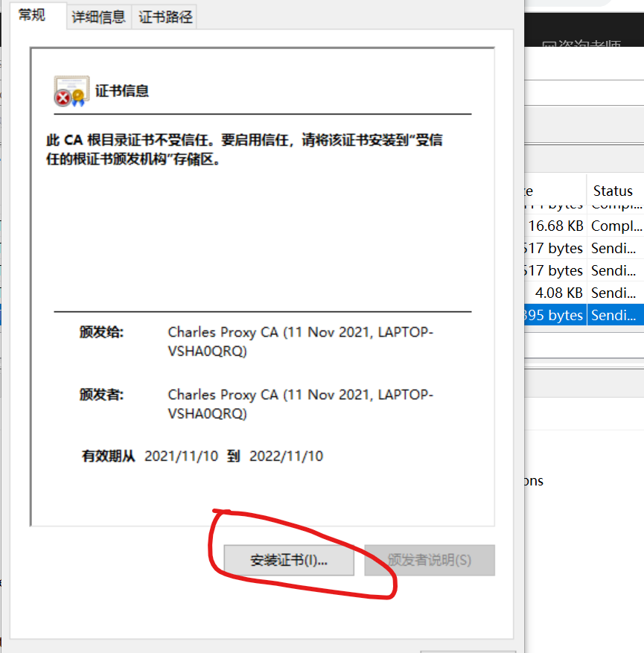This screenshot has height=653, width=644.
Task: Click the Sendi... status beside 4.08 KB
Action: [613, 293]
